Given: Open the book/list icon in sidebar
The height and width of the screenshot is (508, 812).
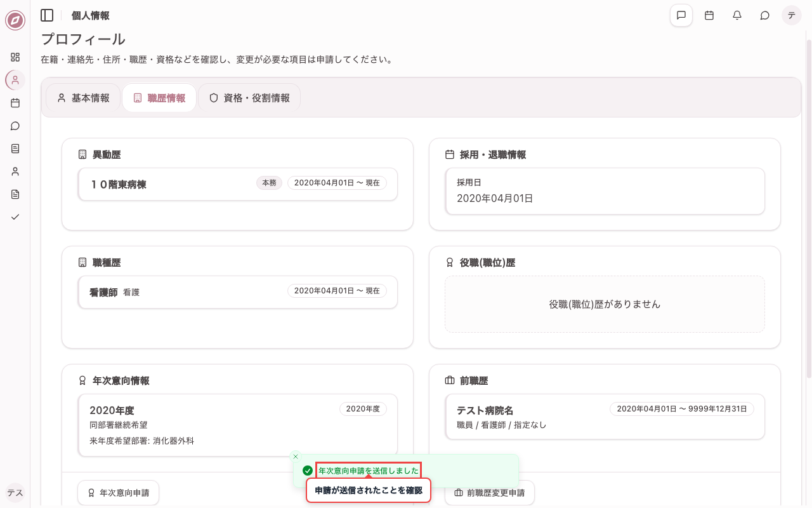Looking at the screenshot, I should pos(15,149).
